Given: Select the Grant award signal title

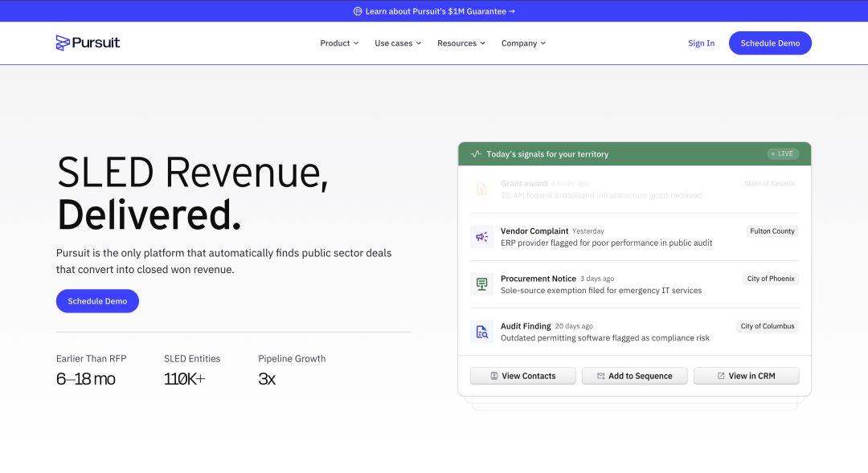Looking at the screenshot, I should tap(524, 184).
